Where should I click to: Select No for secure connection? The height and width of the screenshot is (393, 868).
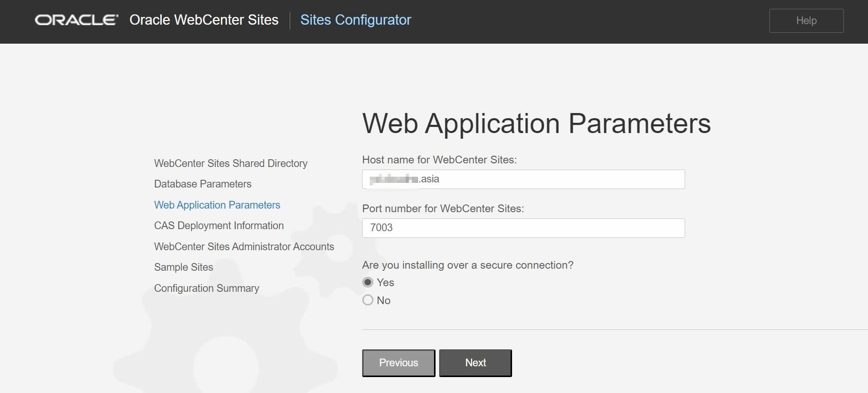click(x=368, y=300)
